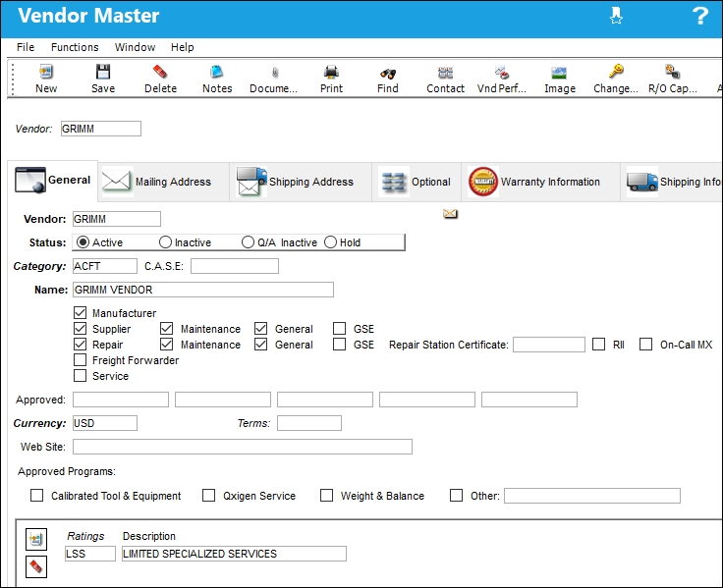723x588 pixels.
Task: Delete rating with the red eraser icon
Action: (x=36, y=566)
